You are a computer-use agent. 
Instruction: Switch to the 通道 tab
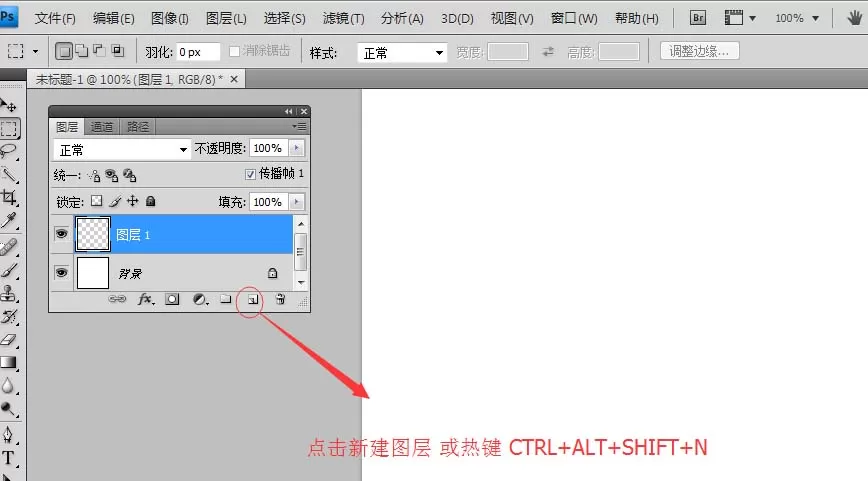(x=101, y=127)
